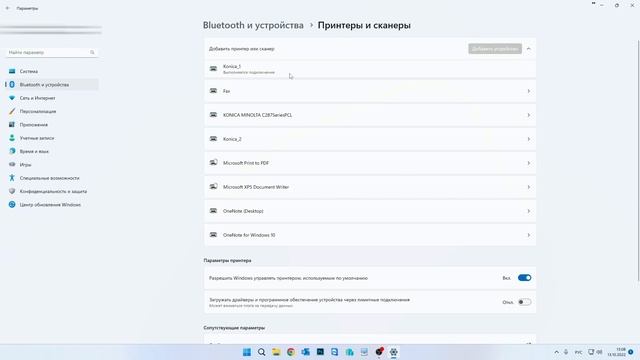Go back using the arrow in title bar
This screenshot has height=360, width=640.
click(7, 8)
